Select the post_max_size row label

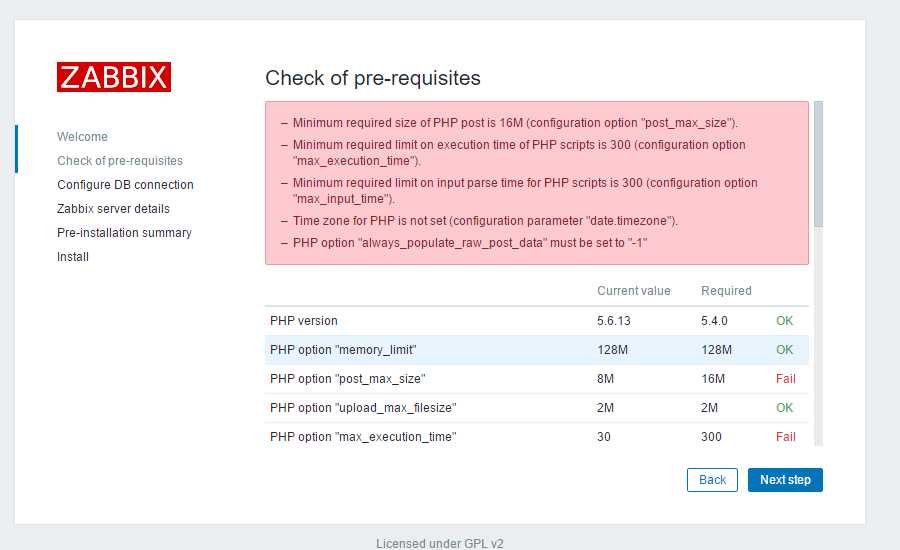click(x=347, y=379)
